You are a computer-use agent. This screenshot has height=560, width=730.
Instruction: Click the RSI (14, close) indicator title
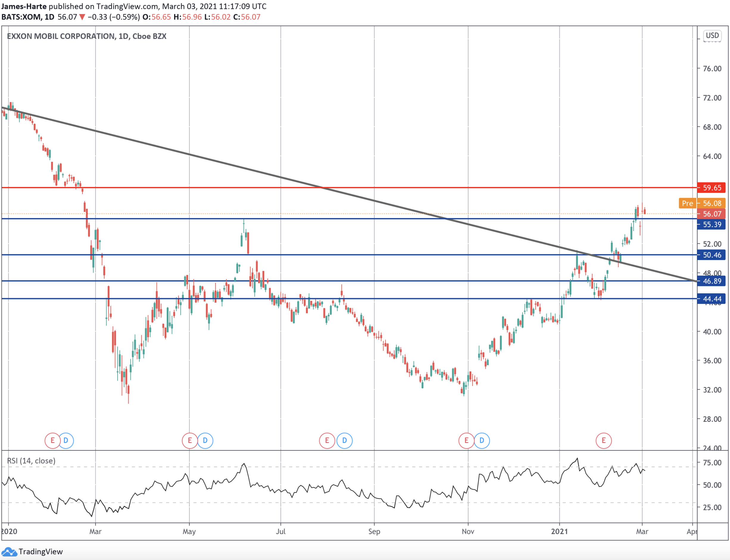tap(31, 461)
